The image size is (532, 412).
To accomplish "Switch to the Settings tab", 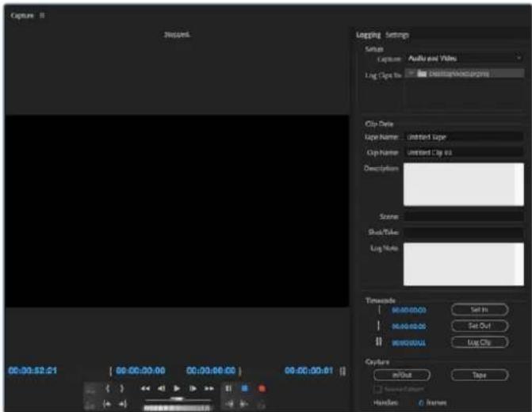I will click(x=397, y=35).
